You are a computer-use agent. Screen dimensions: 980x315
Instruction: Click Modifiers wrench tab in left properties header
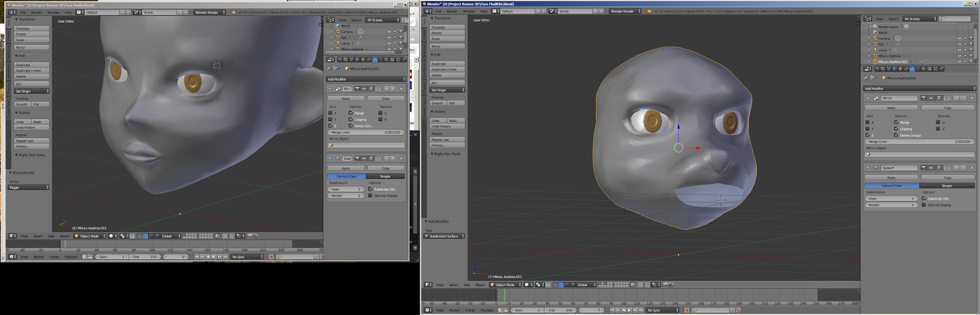click(375, 59)
